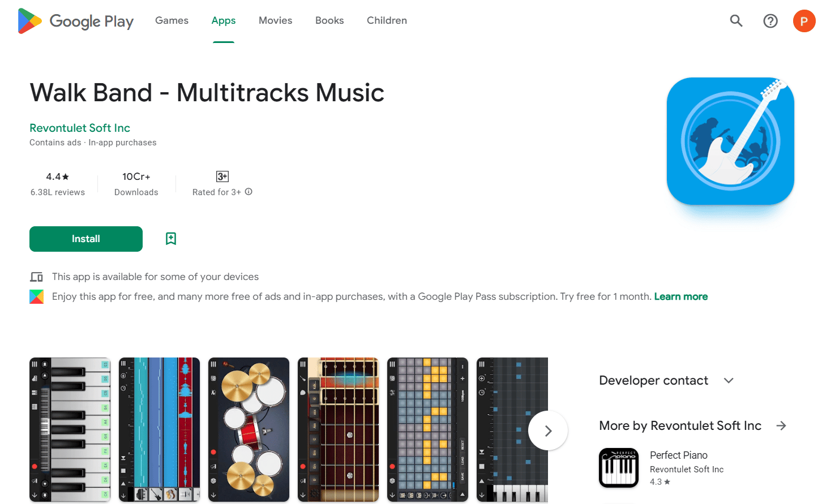Click the 4.4 star rating

coord(58,176)
